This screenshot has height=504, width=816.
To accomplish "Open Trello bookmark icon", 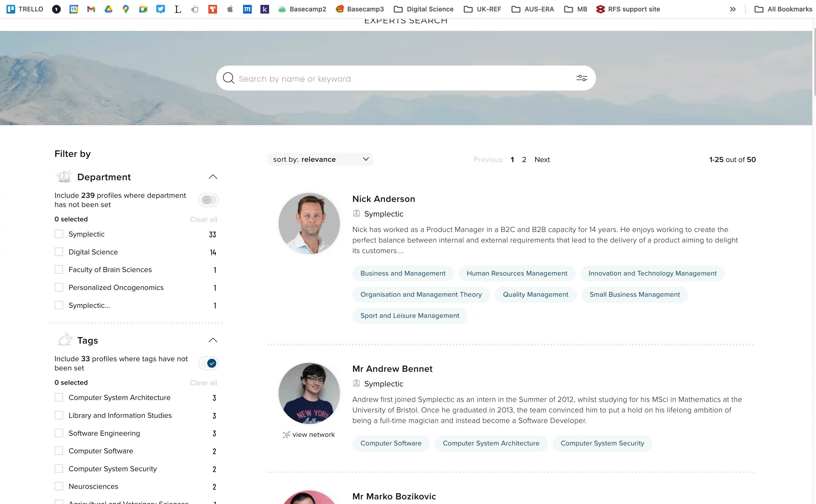I will [11, 9].
